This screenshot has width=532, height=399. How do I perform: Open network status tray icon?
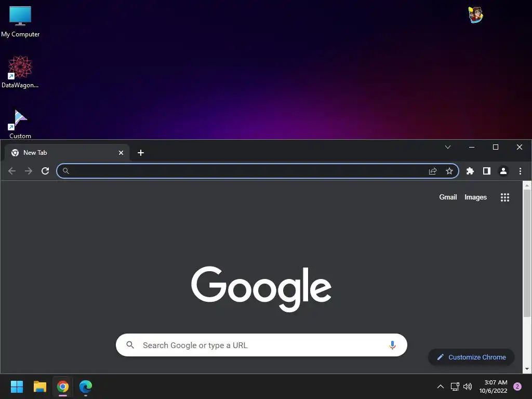[x=455, y=387]
